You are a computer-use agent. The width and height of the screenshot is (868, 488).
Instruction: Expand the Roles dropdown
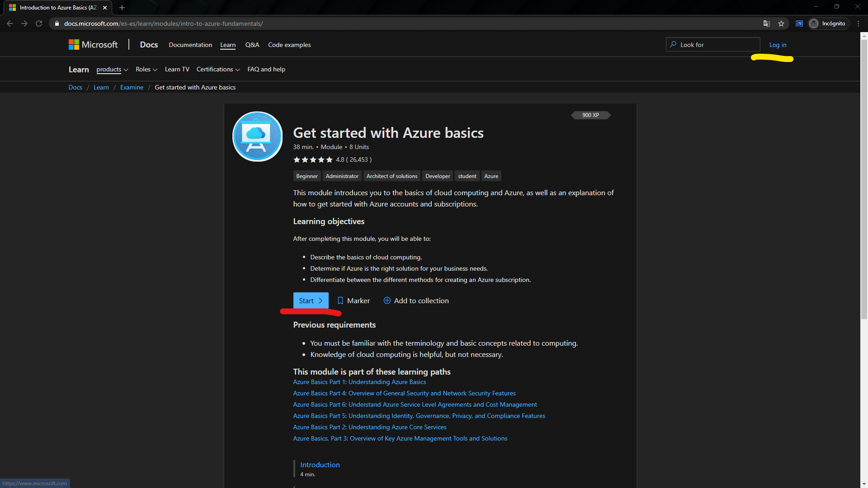146,69
